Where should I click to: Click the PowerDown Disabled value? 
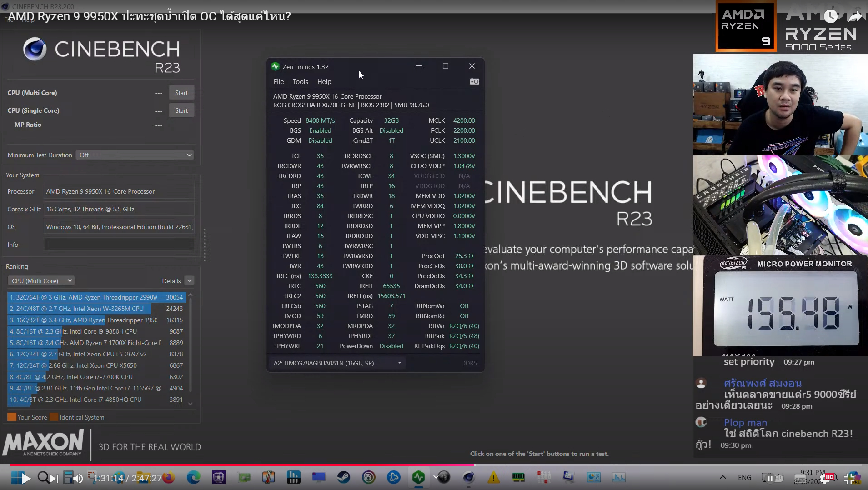pyautogui.click(x=391, y=346)
